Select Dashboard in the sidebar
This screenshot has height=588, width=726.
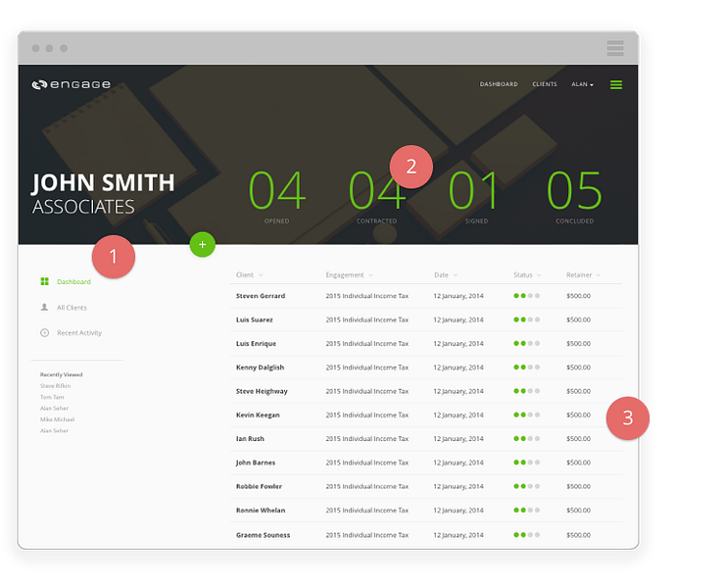73,281
